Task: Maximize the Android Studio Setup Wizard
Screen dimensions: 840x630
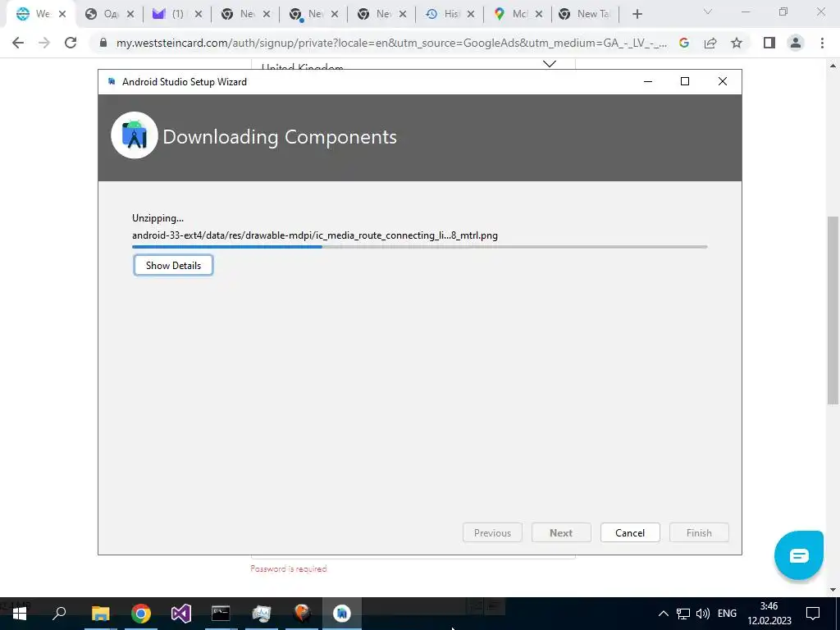Action: 685,81
